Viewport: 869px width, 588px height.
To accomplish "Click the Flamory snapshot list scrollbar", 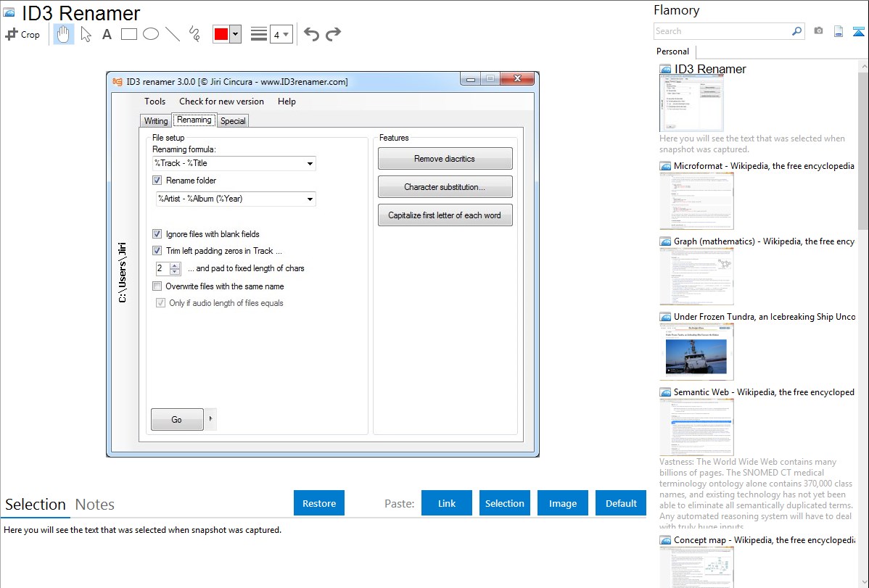I will [x=863, y=149].
